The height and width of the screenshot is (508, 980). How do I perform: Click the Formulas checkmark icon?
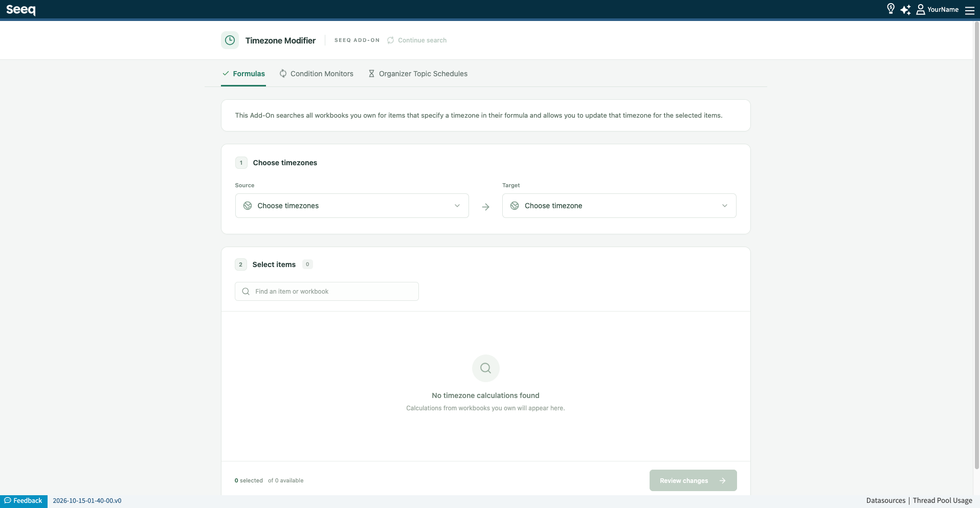tap(226, 74)
